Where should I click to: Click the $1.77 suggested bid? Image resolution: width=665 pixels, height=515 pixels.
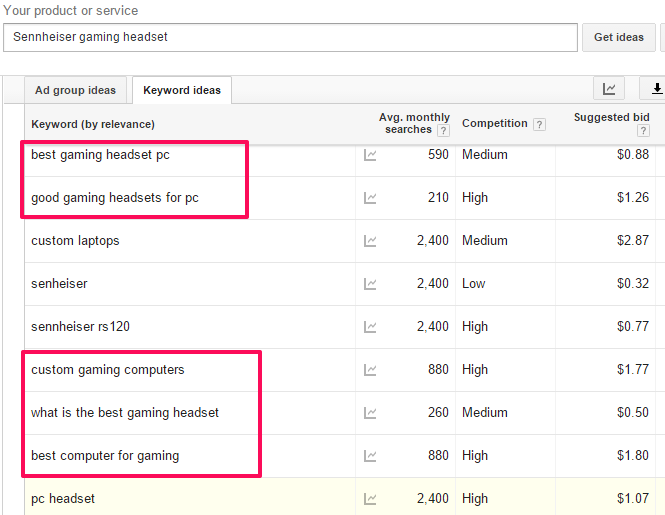(633, 369)
